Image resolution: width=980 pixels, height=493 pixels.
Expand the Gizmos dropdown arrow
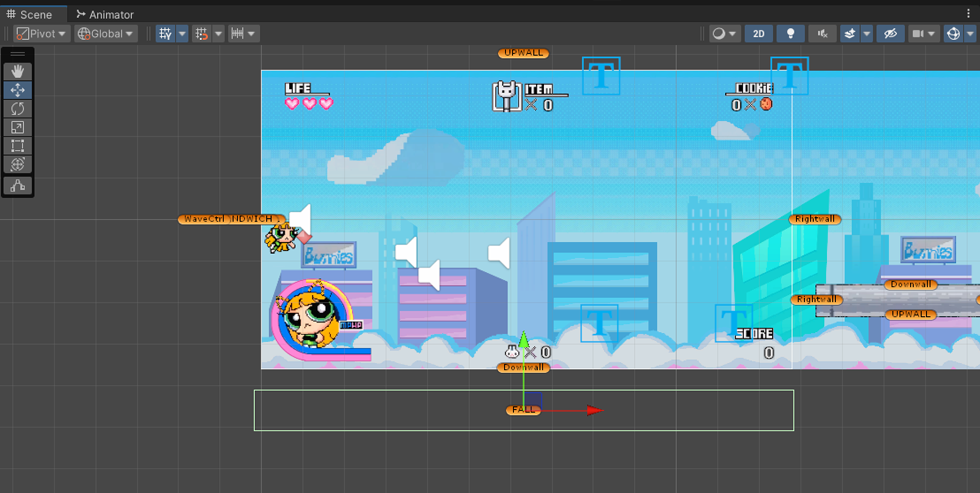[x=970, y=34]
